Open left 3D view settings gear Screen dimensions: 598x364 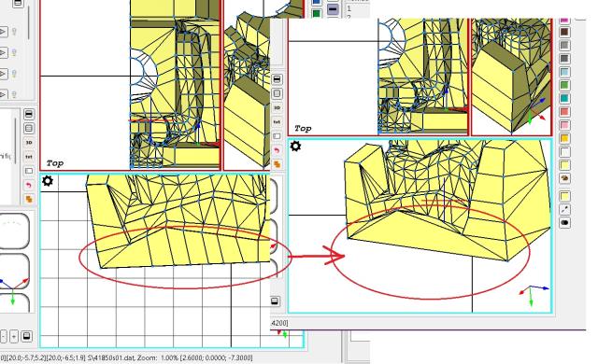point(48,181)
